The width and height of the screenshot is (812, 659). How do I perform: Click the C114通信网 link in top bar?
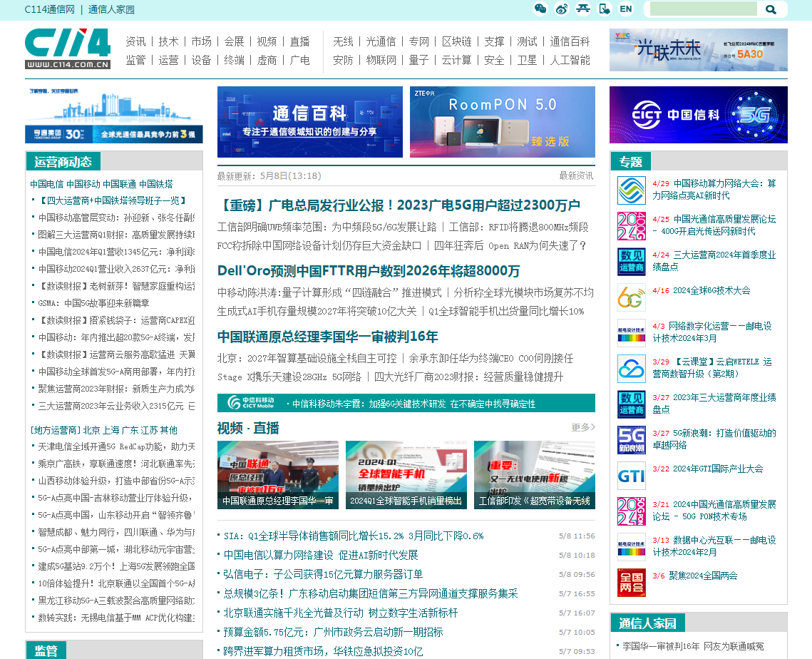pos(50,9)
